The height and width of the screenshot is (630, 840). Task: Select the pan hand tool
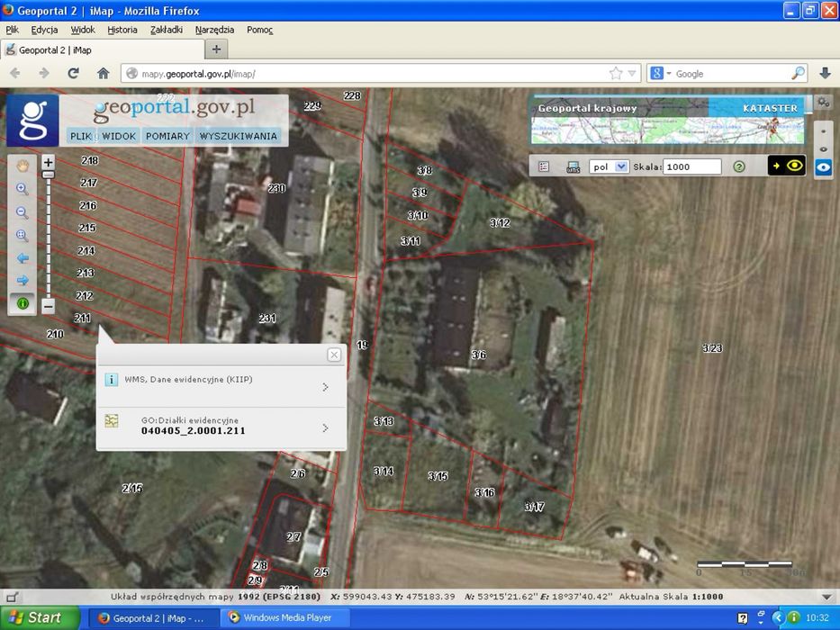tap(22, 166)
